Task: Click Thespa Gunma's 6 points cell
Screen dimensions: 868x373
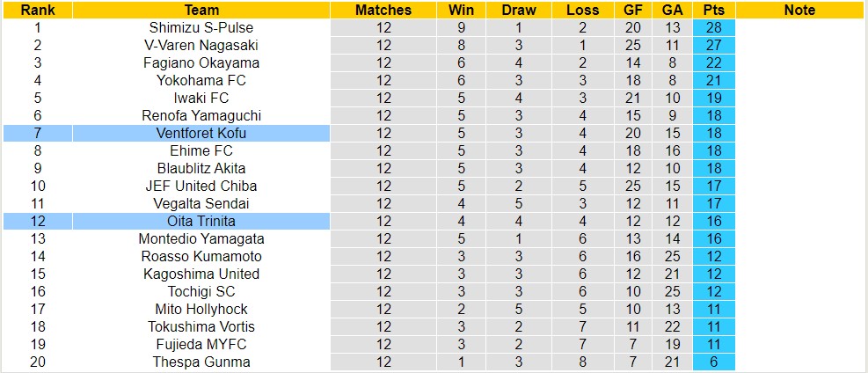Action: [713, 362]
